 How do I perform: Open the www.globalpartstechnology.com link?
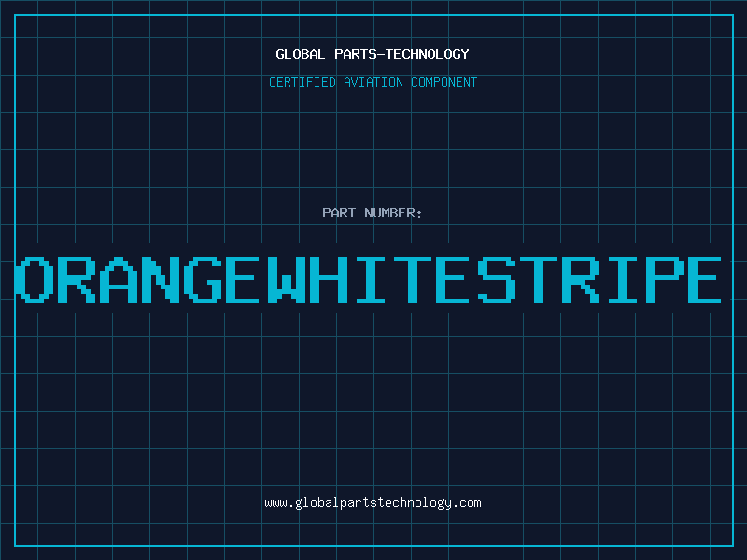[373, 503]
